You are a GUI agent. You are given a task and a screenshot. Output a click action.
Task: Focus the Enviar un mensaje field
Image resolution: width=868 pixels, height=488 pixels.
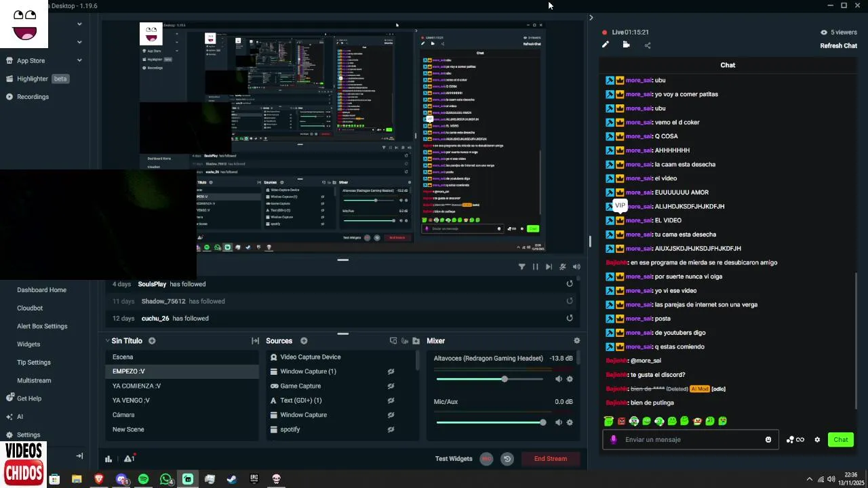point(689,440)
